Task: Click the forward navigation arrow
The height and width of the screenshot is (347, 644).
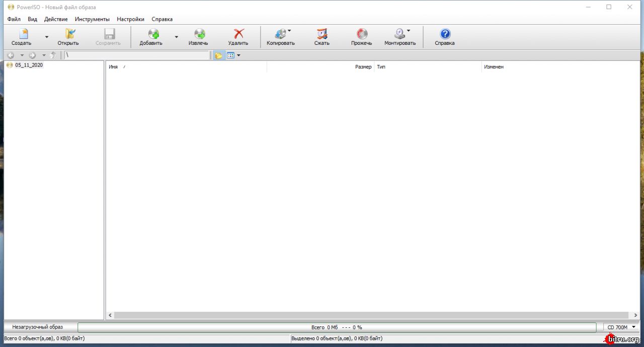Action: point(32,55)
